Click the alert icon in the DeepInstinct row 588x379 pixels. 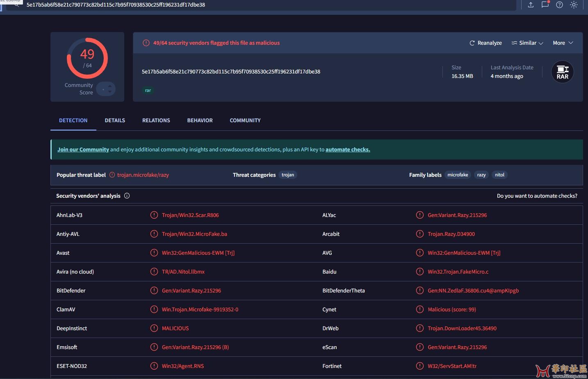tap(154, 328)
